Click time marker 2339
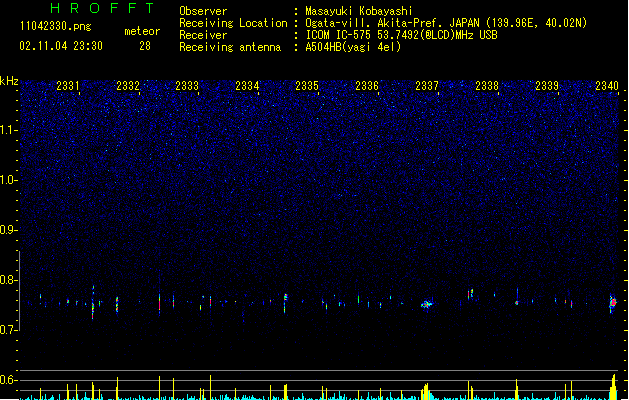The height and width of the screenshot is (400, 629). coord(547,86)
